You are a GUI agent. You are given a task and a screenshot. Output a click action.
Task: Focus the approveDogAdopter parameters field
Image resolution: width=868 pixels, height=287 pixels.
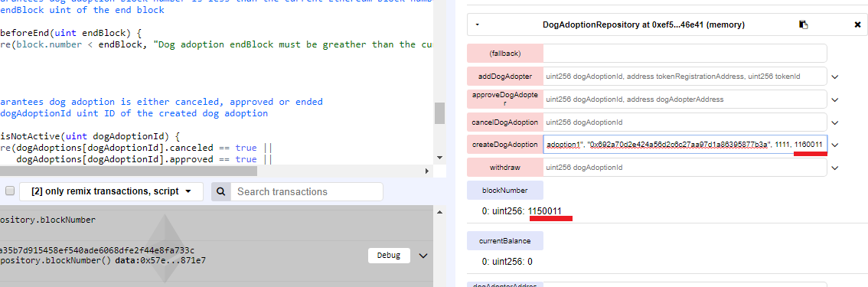[x=685, y=99]
